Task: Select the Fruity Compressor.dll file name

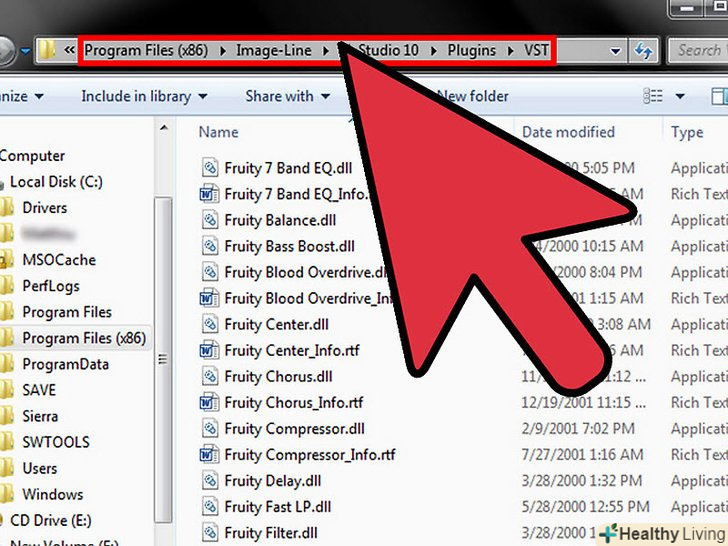Action: click(294, 429)
